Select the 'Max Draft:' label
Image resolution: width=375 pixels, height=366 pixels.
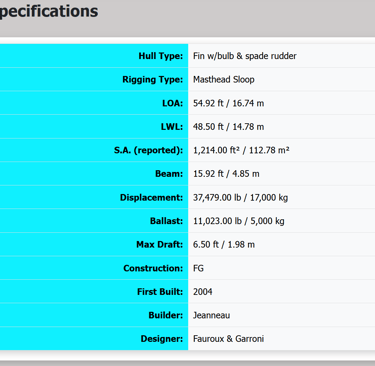click(160, 245)
